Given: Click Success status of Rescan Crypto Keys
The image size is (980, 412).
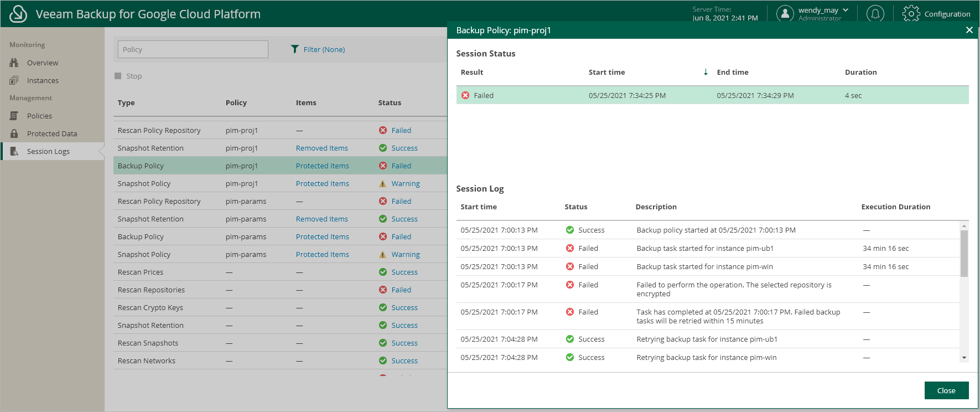Looking at the screenshot, I should point(405,307).
